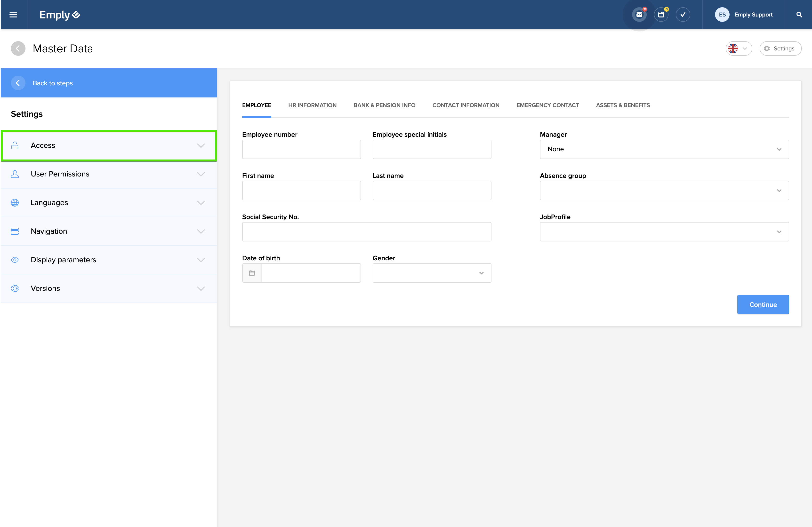Open the hamburger menu icon

pyautogui.click(x=13, y=15)
